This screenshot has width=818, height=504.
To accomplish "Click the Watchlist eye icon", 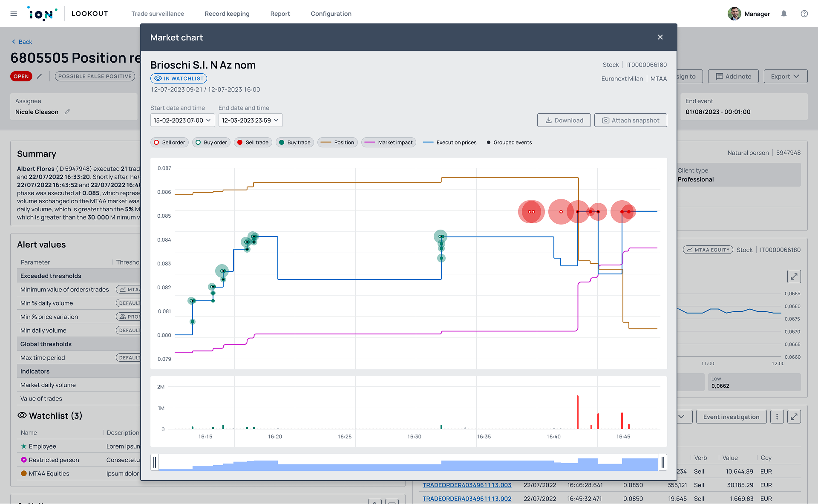I will click(22, 415).
